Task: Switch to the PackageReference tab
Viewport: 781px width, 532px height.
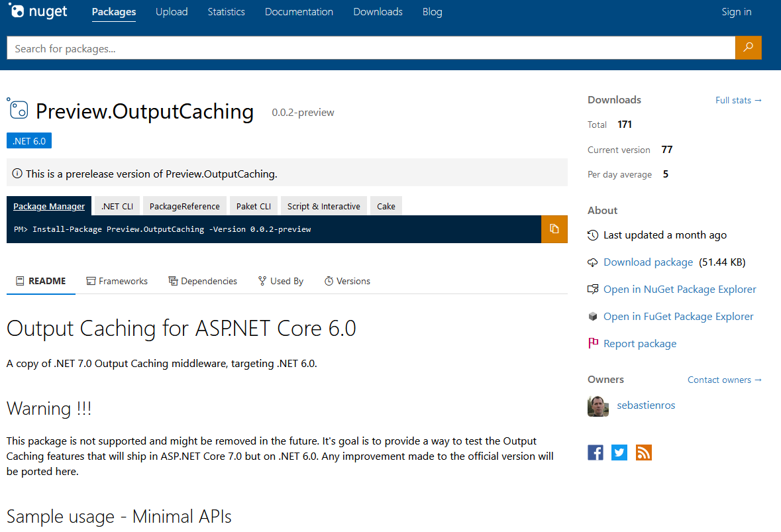Action: (184, 206)
